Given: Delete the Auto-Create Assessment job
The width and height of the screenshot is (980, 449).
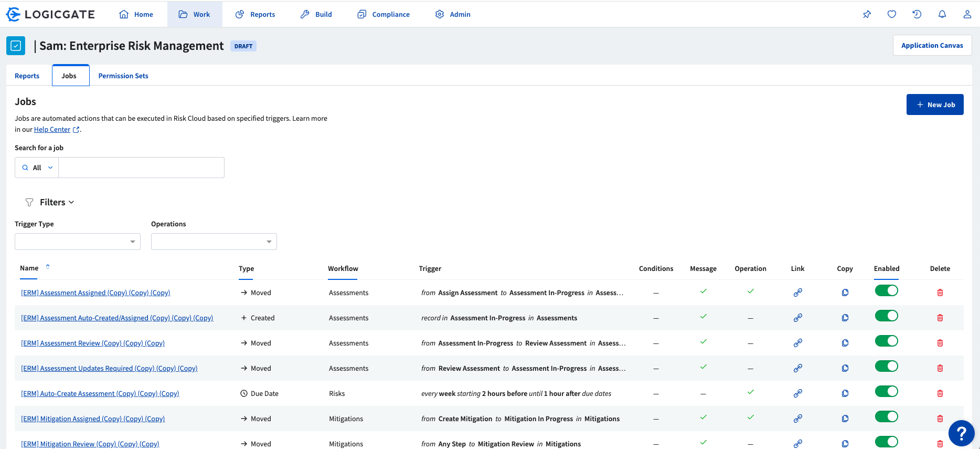Looking at the screenshot, I should pos(940,393).
